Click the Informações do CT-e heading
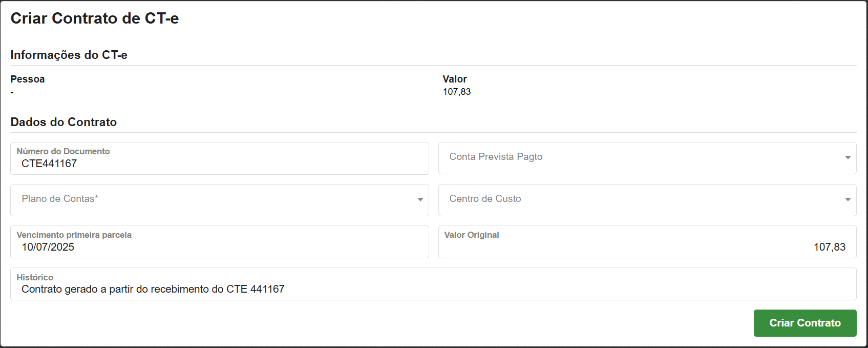This screenshot has width=868, height=348. (x=69, y=55)
